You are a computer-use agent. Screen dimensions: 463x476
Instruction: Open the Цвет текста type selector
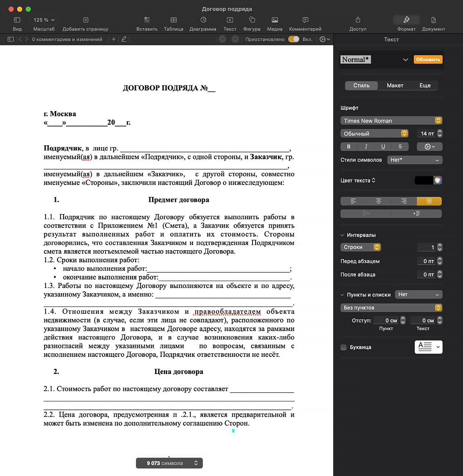tap(358, 181)
